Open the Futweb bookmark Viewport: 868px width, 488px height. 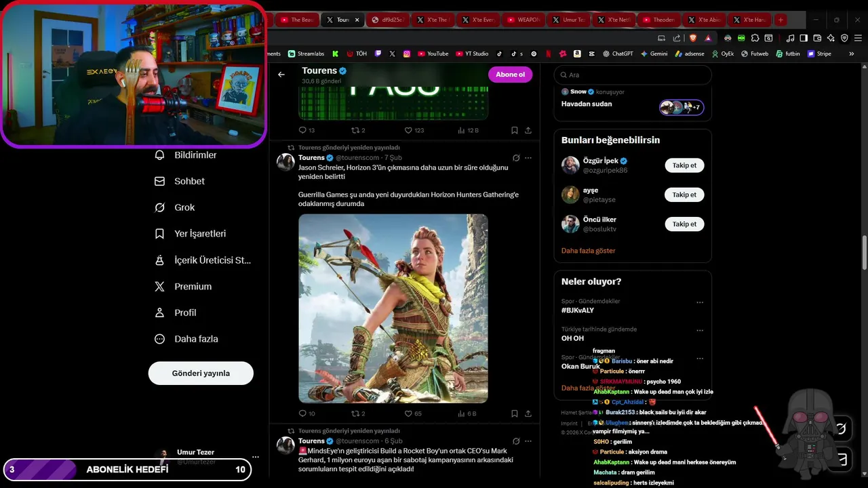coord(755,54)
